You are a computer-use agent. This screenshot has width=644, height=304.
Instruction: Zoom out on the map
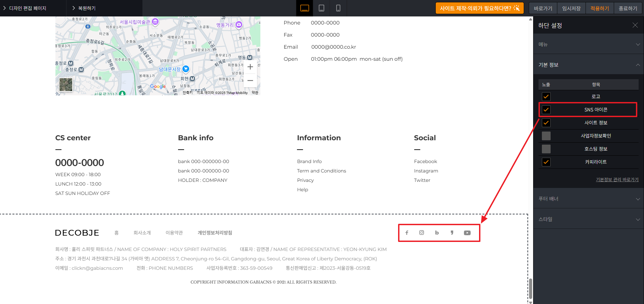click(250, 81)
